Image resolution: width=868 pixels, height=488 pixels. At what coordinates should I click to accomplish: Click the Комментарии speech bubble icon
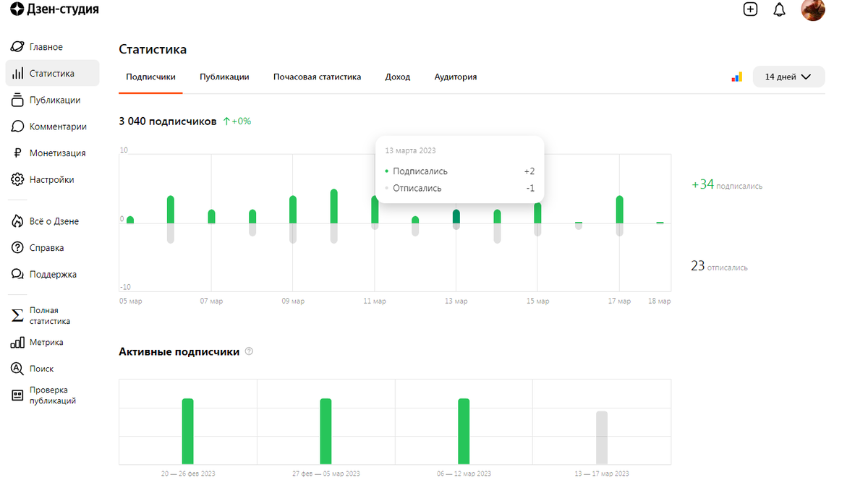(x=17, y=127)
